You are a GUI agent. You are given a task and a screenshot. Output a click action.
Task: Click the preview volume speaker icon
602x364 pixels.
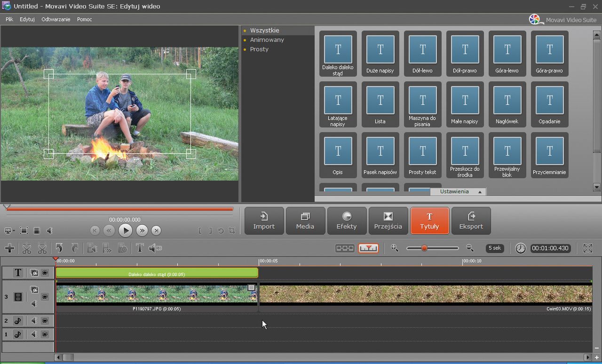click(x=49, y=230)
